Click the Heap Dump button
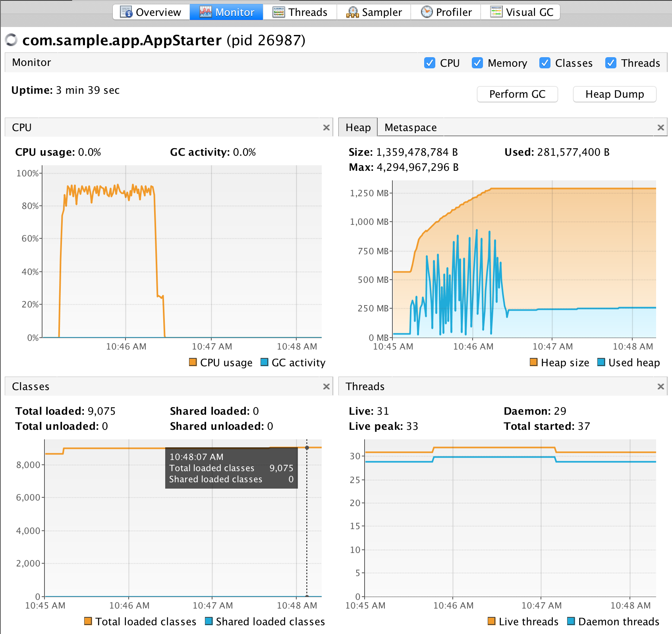This screenshot has height=634, width=672. click(615, 94)
